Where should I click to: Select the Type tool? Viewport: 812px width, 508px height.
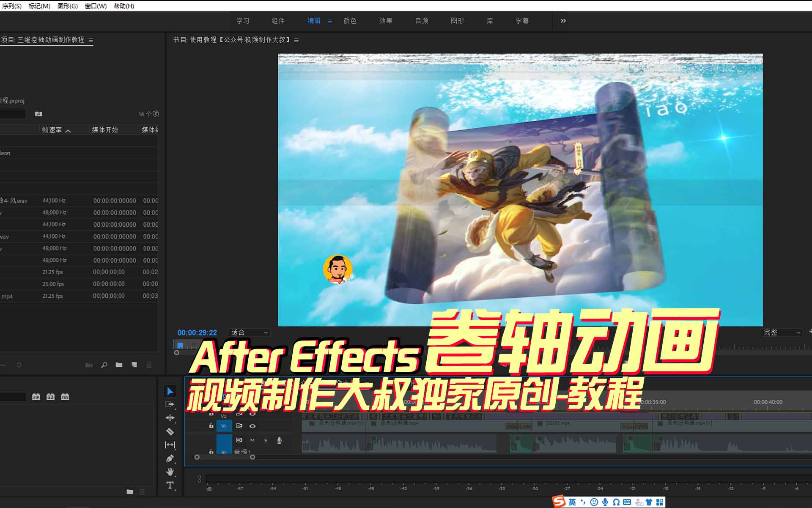(170, 485)
